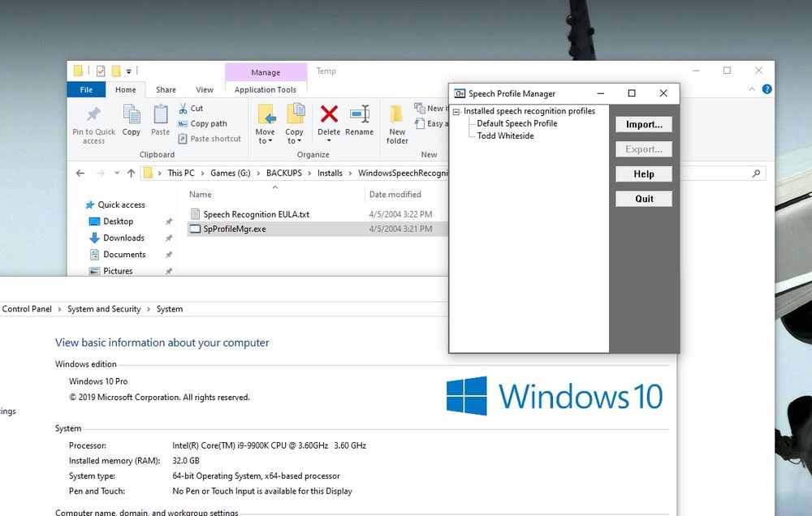Click the Up one level arrow
The image size is (812, 516).
(x=131, y=174)
